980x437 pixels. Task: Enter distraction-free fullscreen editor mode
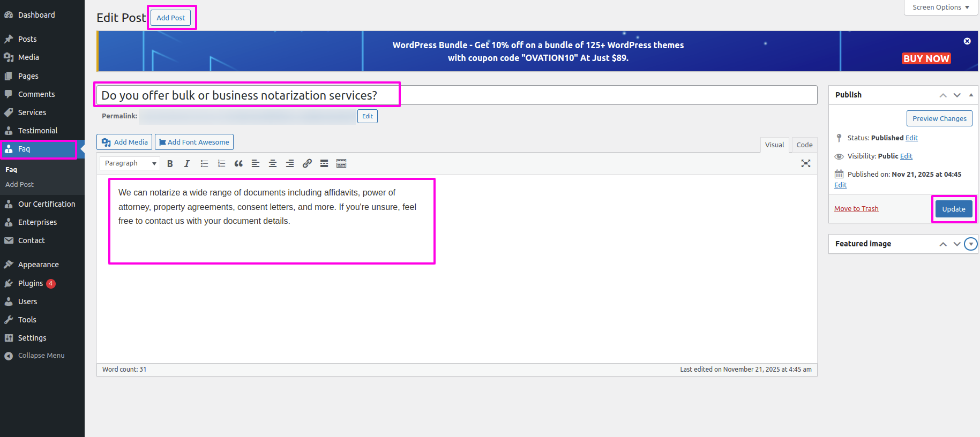[805, 164]
